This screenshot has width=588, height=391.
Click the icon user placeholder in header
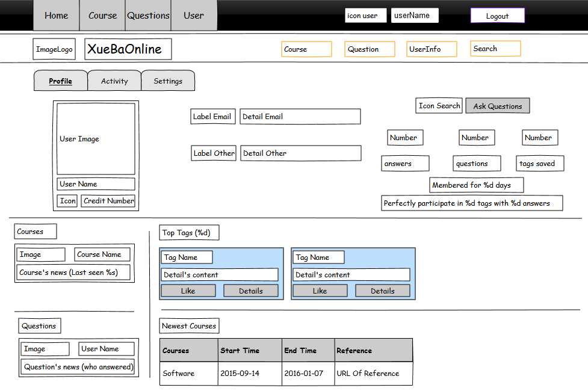pos(365,16)
